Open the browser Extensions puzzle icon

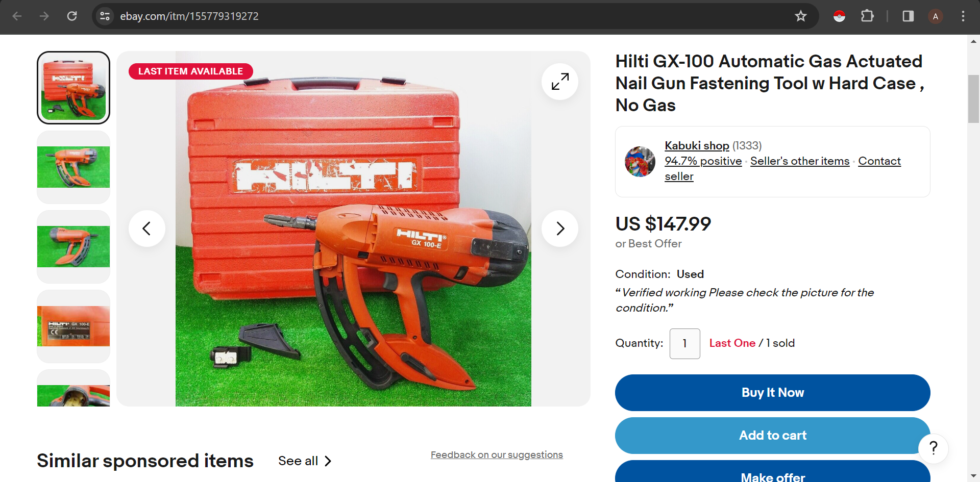coord(867,16)
